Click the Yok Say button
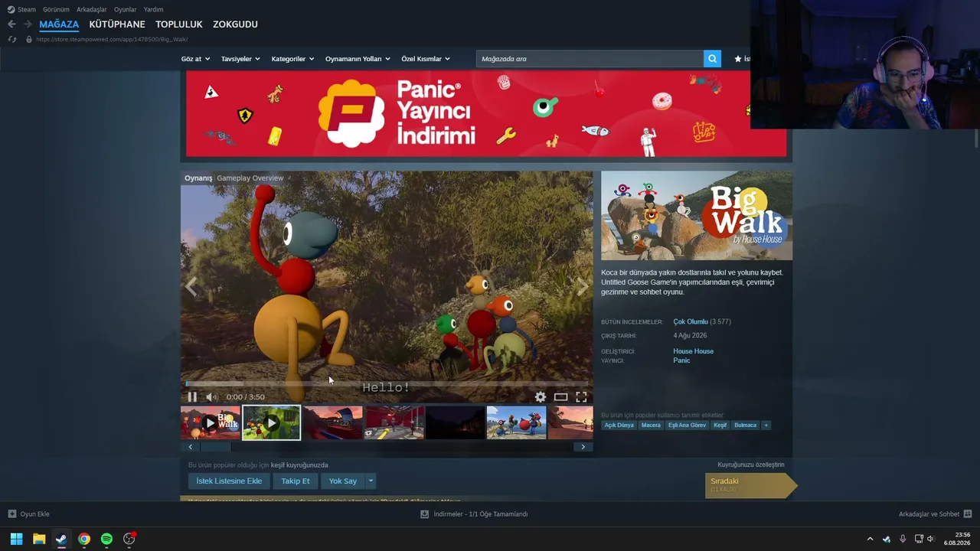The height and width of the screenshot is (551, 980). pyautogui.click(x=343, y=481)
